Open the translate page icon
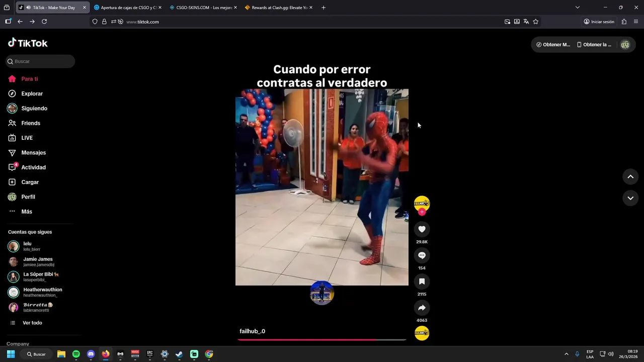The image size is (644, 362). 526,22
